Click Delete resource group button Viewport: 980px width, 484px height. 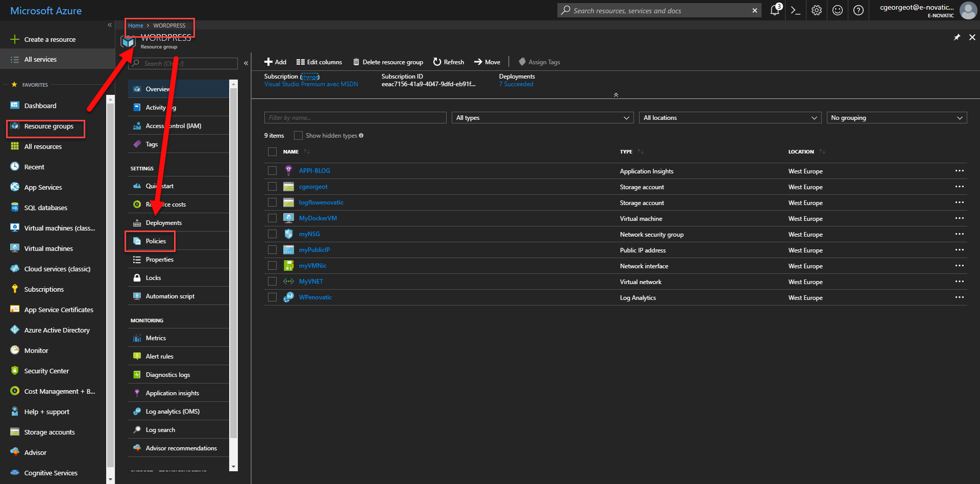pyautogui.click(x=388, y=62)
